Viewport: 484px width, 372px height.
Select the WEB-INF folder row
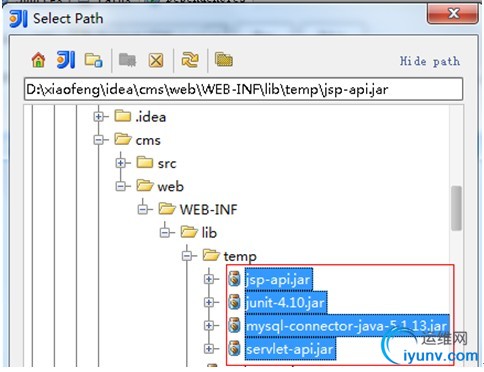198,209
